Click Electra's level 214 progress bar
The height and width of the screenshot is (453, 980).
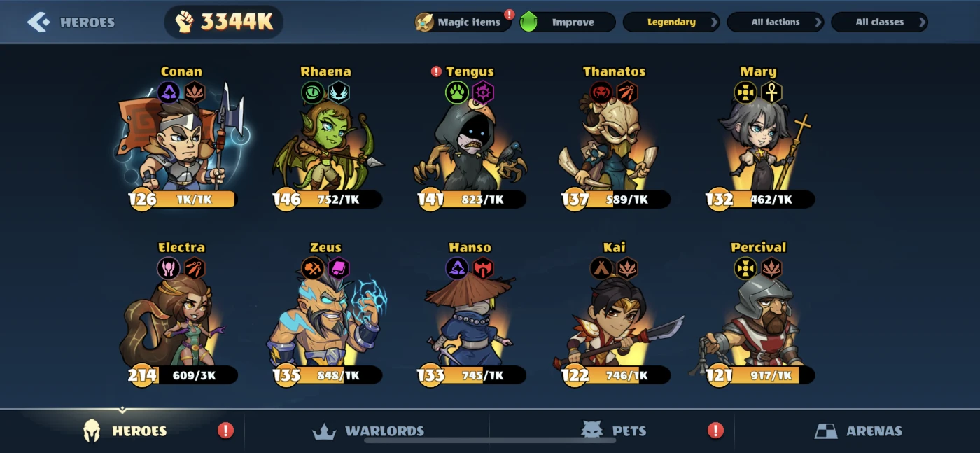[183, 375]
